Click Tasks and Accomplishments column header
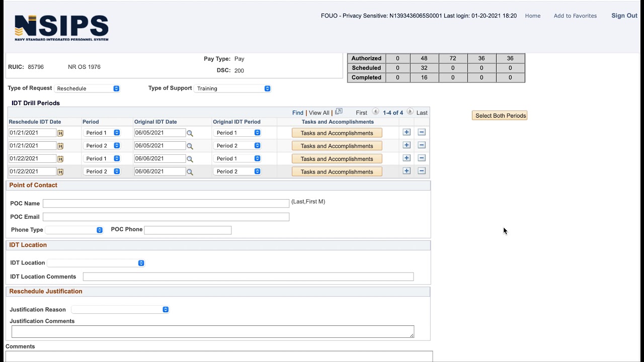644x362 pixels. (338, 122)
